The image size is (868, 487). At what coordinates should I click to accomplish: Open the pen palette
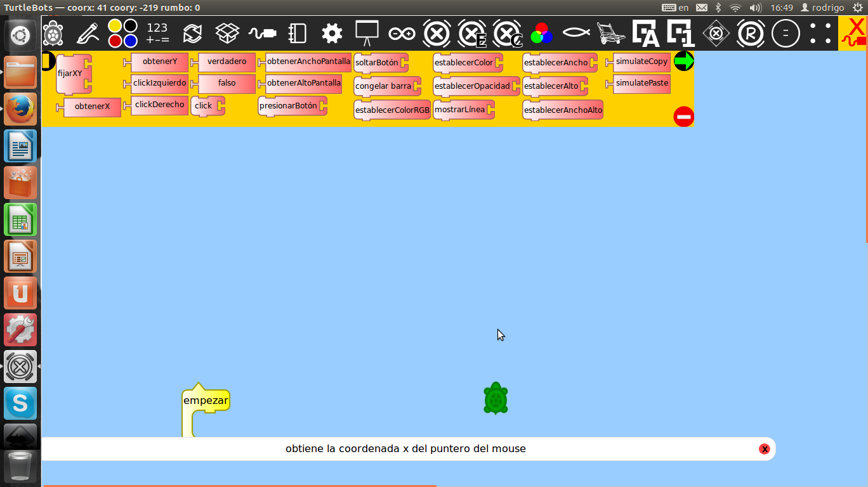pyautogui.click(x=86, y=34)
